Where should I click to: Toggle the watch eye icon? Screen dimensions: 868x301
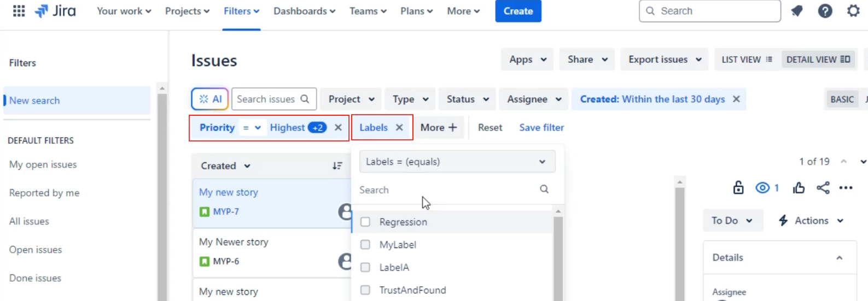pyautogui.click(x=762, y=188)
